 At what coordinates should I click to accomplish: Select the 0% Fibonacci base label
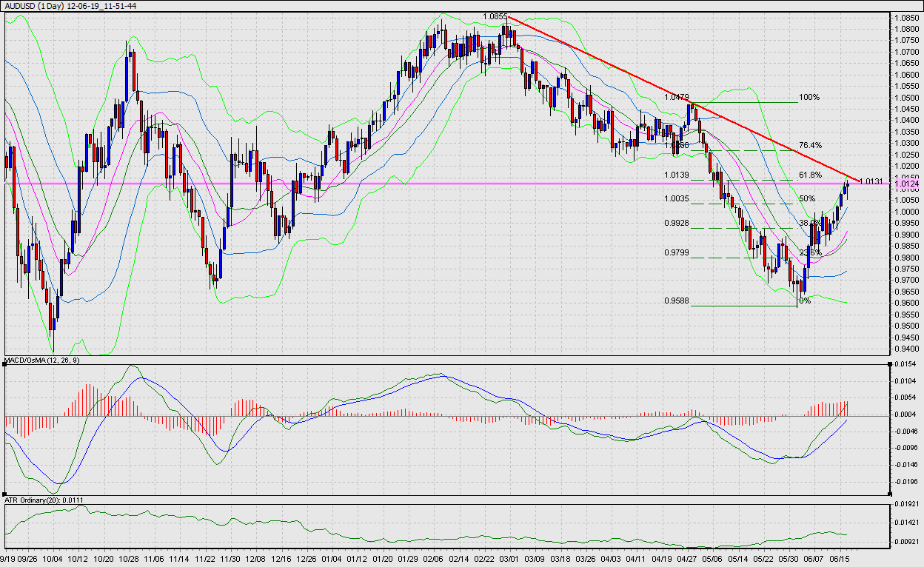[805, 301]
